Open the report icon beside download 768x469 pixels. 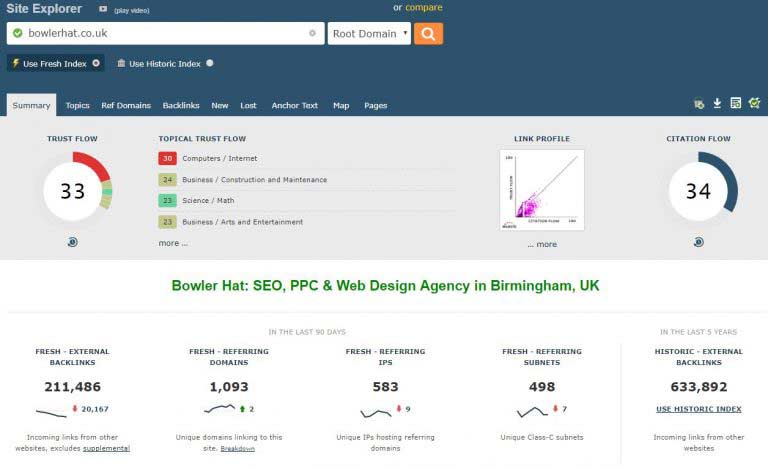click(x=735, y=103)
